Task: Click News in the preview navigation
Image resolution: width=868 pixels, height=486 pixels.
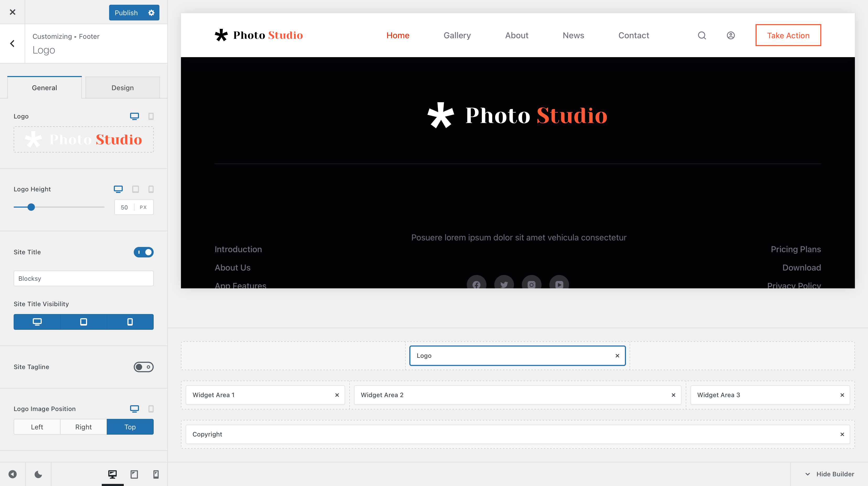Action: coord(573,35)
